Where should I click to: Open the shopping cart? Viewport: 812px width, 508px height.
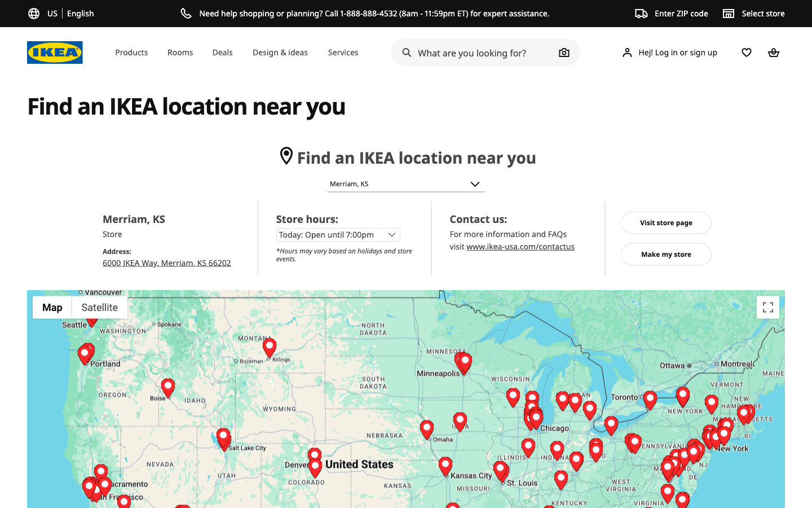[x=773, y=52]
